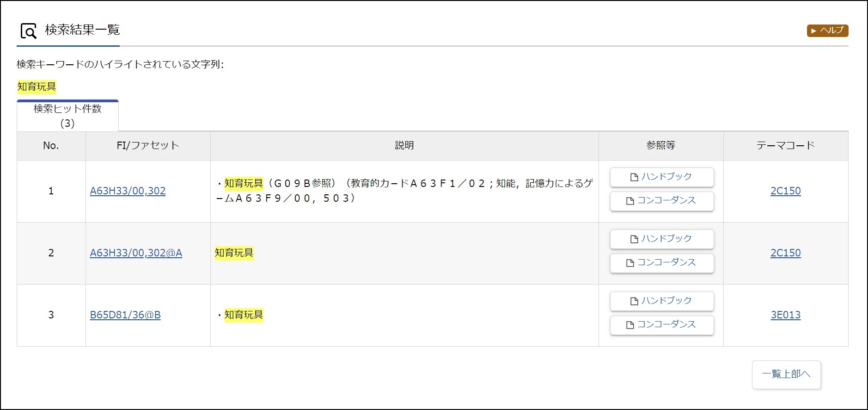Open コンコーダンス for row 1

pos(661,201)
